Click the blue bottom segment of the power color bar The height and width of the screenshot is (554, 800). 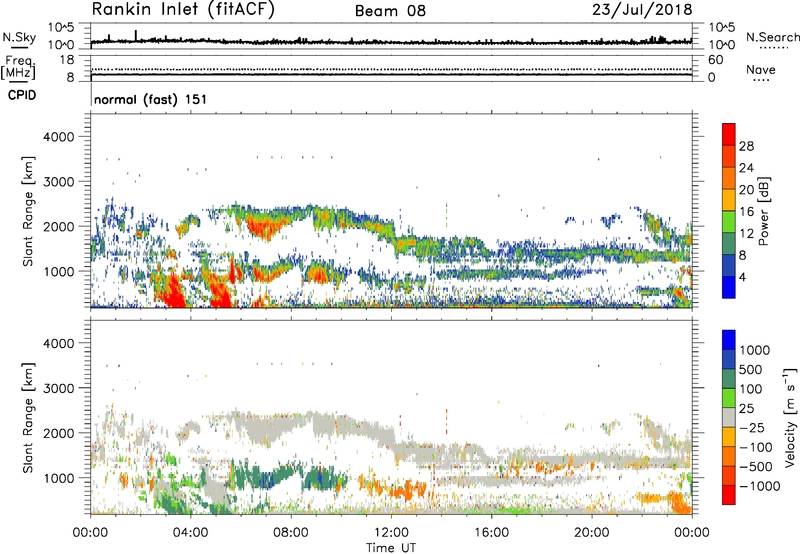coord(729,287)
